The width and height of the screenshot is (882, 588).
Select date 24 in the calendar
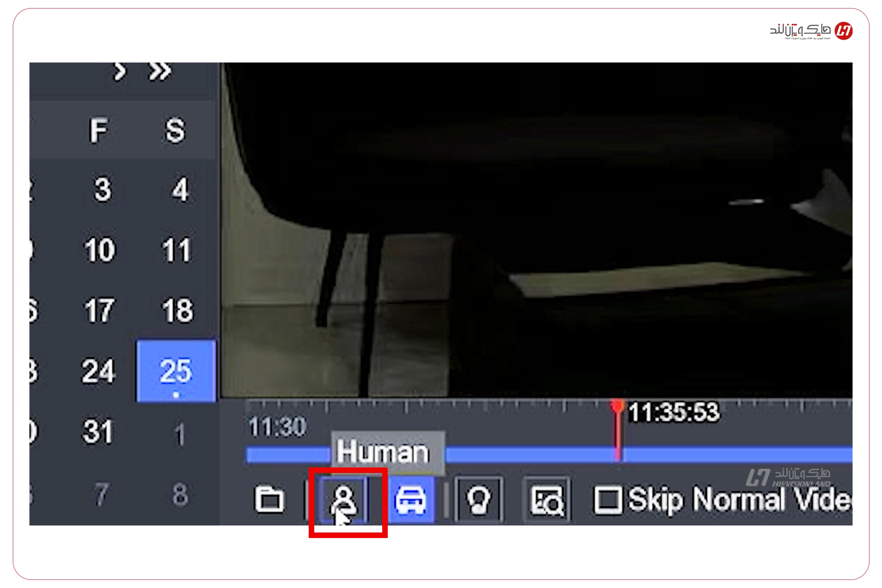click(x=98, y=371)
